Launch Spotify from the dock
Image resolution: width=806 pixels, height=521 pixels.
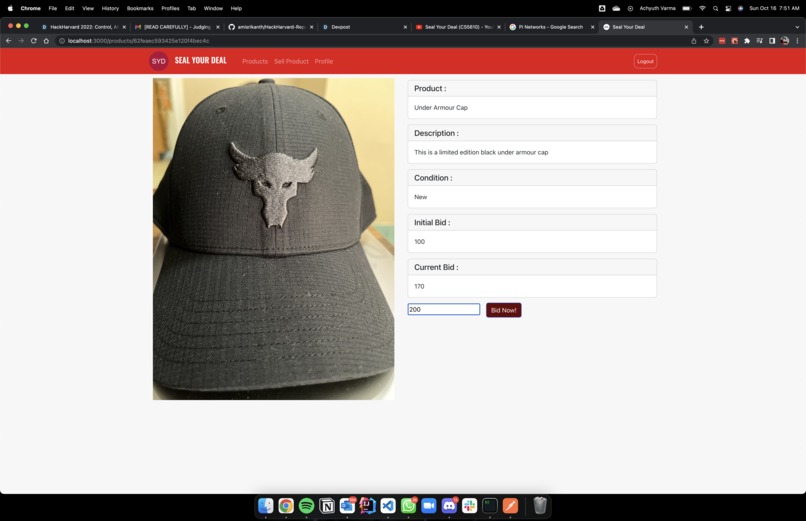click(306, 506)
